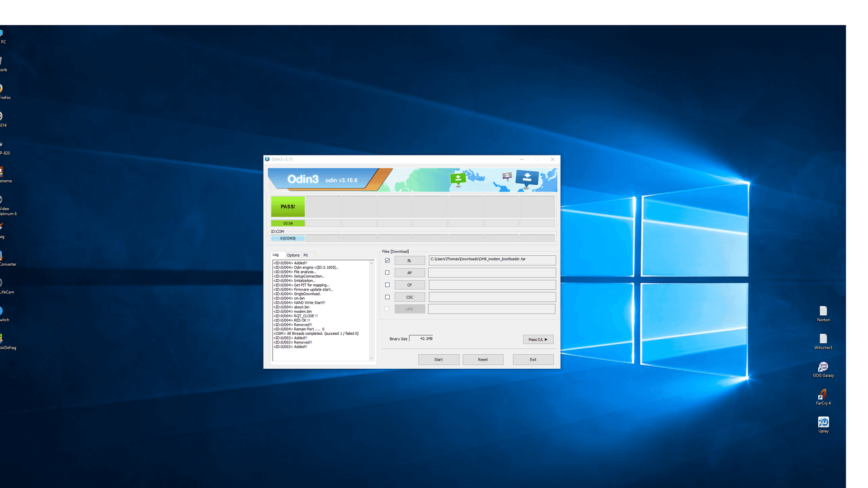Launch GOG Galaxy from the desktop
The width and height of the screenshot is (868, 488).
[823, 370]
